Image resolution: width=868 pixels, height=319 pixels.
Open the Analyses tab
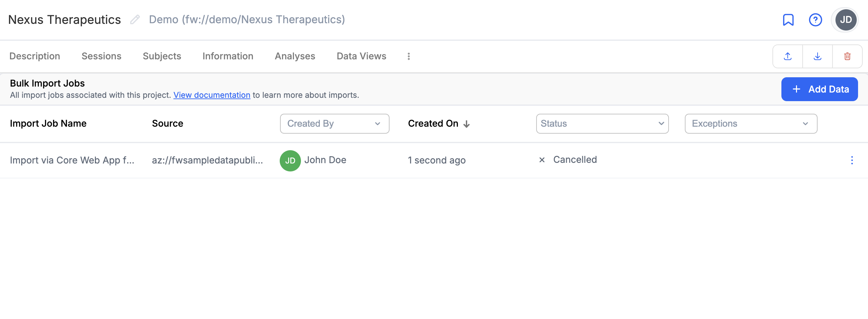pyautogui.click(x=295, y=56)
